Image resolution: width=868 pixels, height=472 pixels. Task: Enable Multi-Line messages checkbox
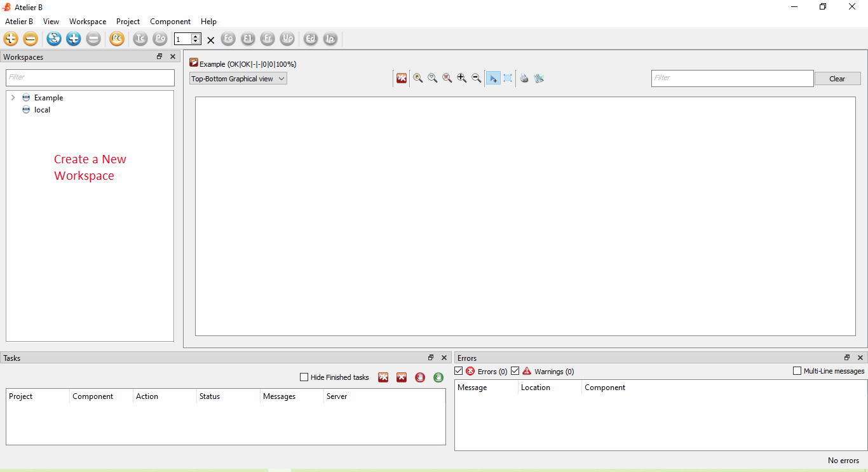[797, 371]
